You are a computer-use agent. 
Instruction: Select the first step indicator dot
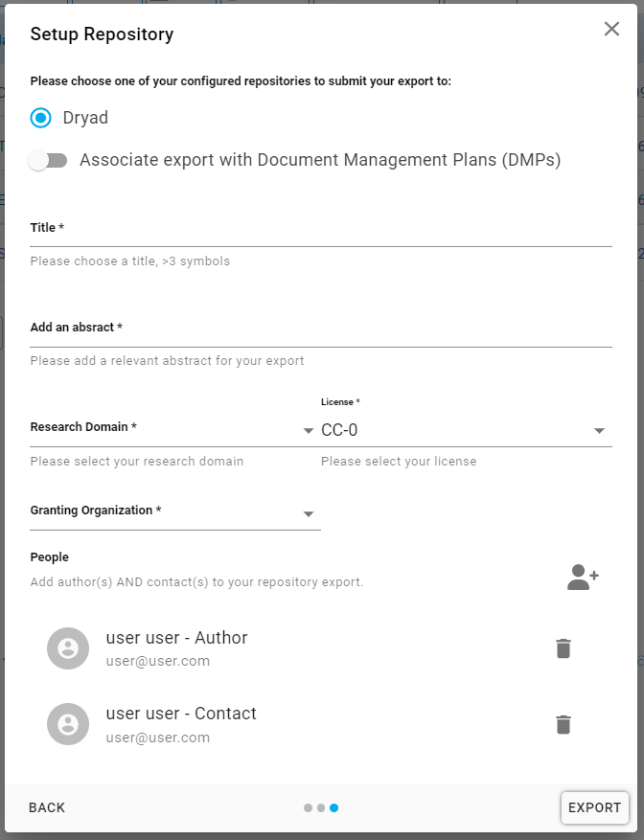[308, 807]
